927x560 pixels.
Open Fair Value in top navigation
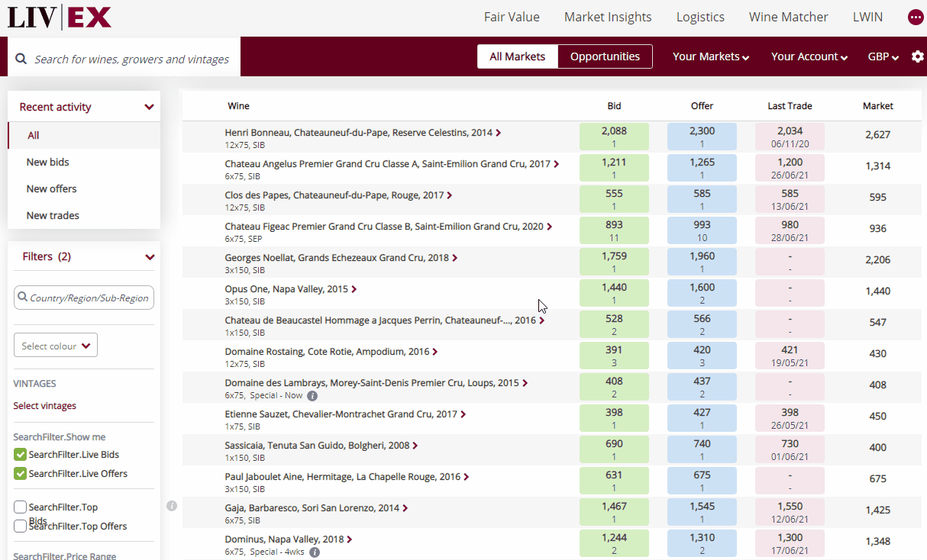(x=512, y=17)
